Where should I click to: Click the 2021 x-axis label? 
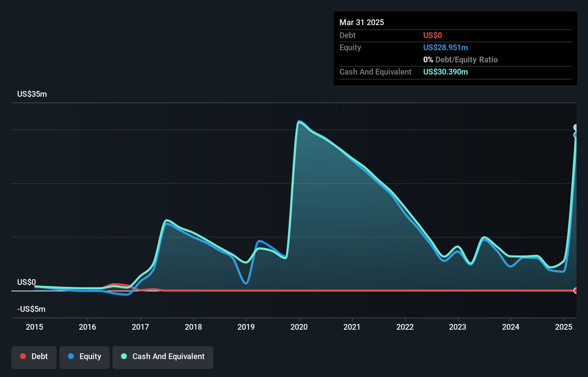[352, 327]
